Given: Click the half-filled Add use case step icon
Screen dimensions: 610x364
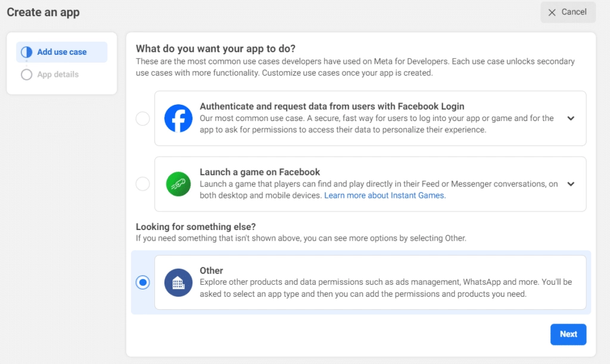Looking at the screenshot, I should (26, 52).
